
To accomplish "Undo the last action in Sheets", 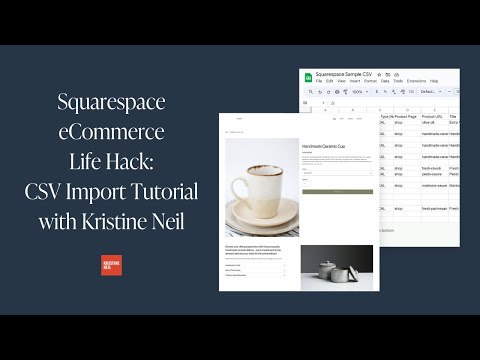I will 320,92.
